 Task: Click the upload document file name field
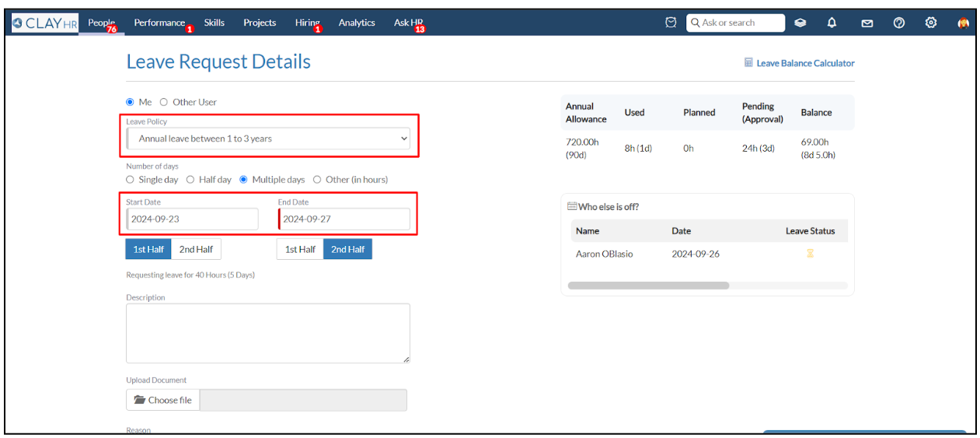pos(303,400)
